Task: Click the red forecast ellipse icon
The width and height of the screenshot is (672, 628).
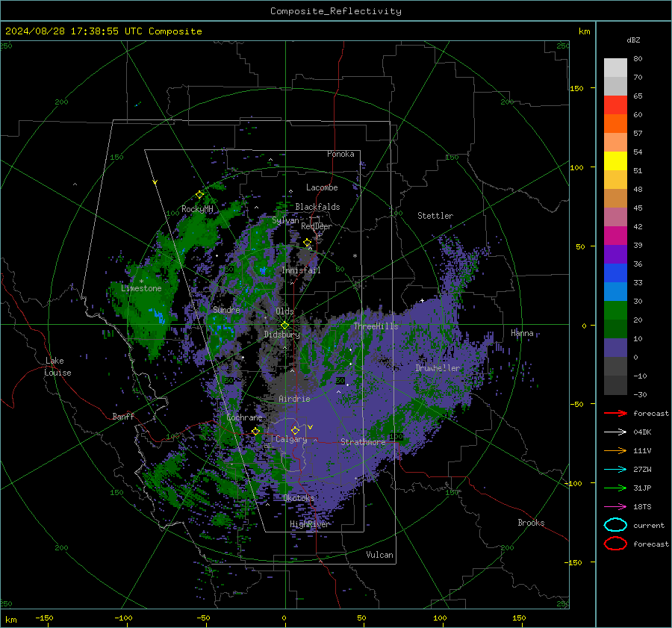Action: tap(615, 544)
